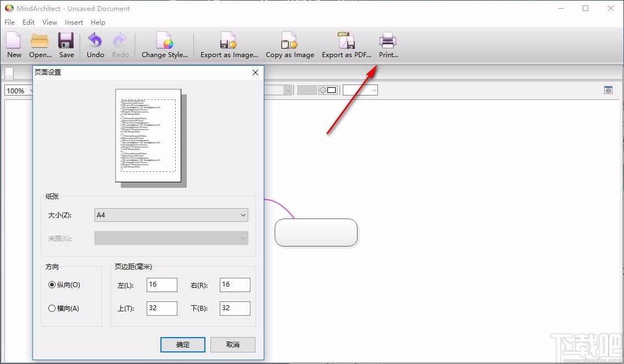Click the gray color swatch in toolbar
This screenshot has width=624, height=364.
click(x=307, y=90)
